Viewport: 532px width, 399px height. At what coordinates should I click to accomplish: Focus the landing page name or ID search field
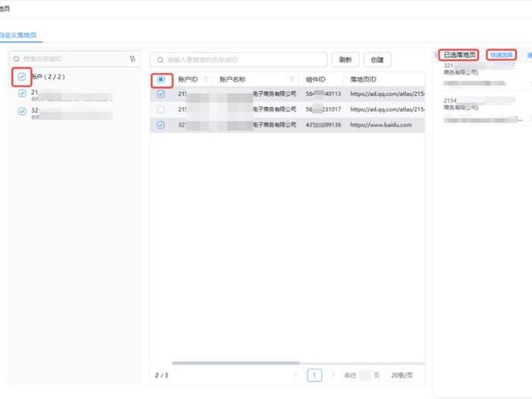pyautogui.click(x=239, y=60)
